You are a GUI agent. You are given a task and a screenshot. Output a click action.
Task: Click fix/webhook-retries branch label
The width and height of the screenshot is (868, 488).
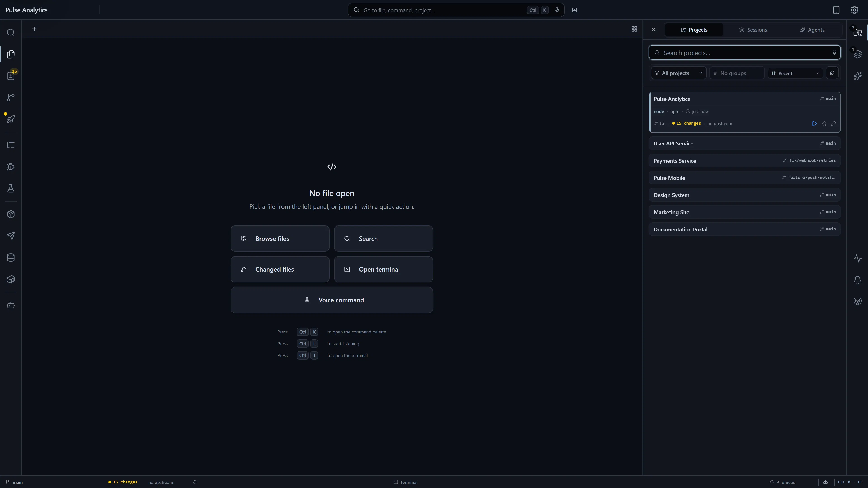click(809, 160)
